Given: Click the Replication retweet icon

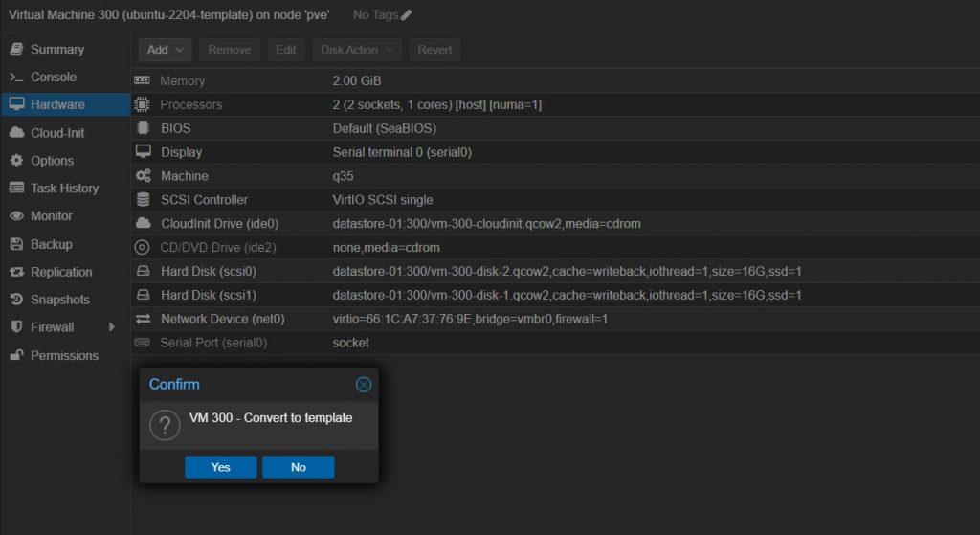Looking at the screenshot, I should (x=16, y=272).
